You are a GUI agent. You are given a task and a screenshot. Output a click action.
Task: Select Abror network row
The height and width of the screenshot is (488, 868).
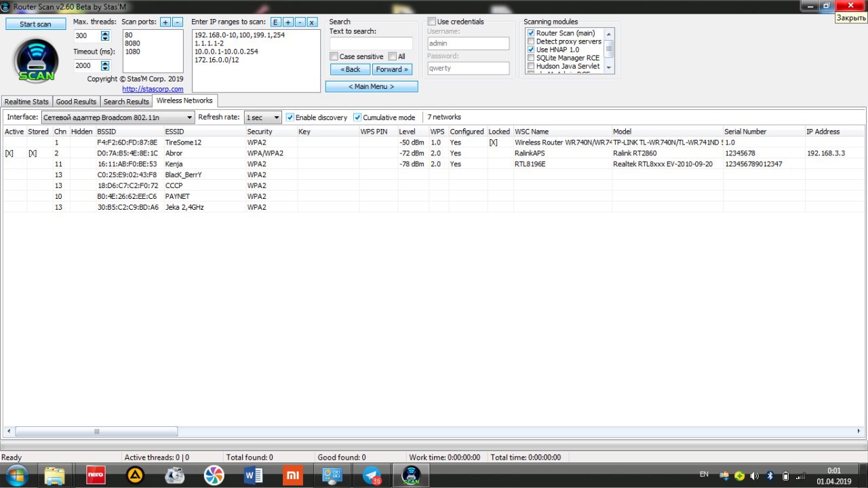click(434, 153)
